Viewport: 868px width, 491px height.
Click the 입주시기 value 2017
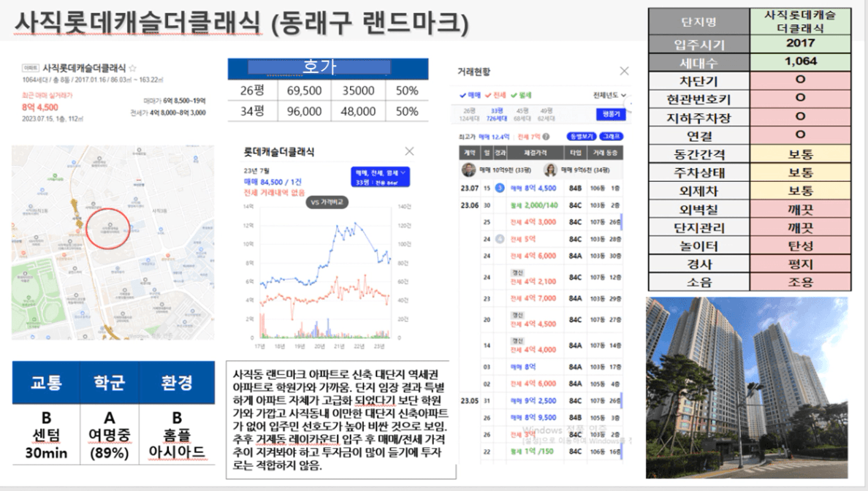point(801,43)
